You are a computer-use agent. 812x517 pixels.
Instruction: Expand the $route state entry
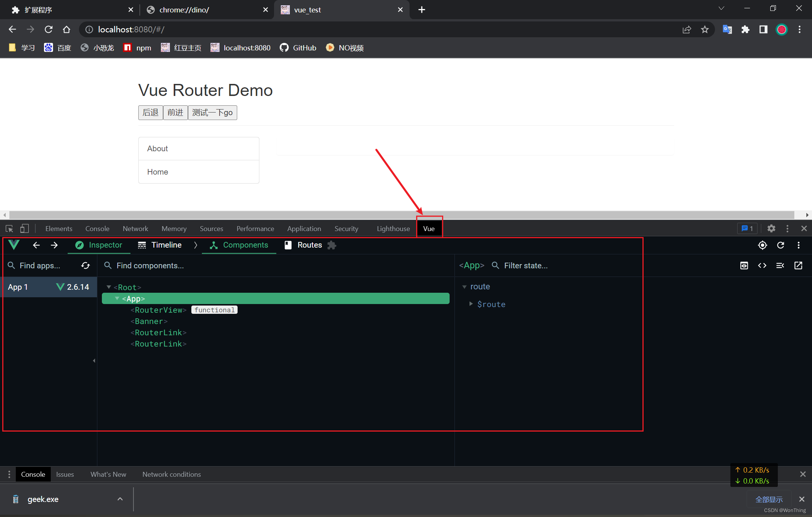[x=471, y=304]
